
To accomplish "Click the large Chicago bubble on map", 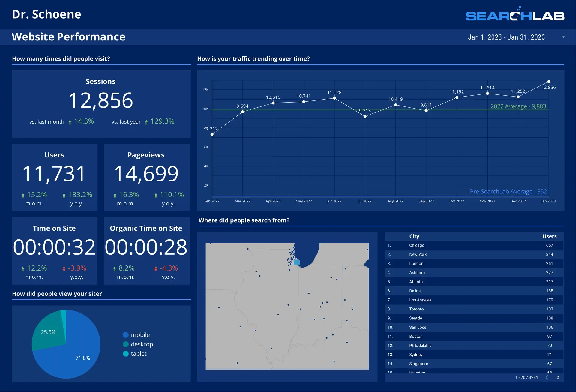I will (x=297, y=262).
